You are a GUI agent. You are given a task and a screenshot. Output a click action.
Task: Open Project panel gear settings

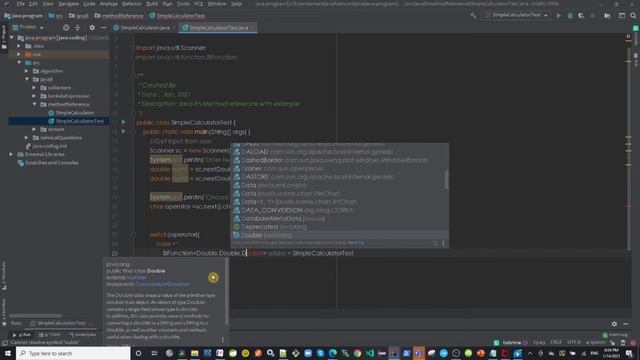click(x=92, y=28)
